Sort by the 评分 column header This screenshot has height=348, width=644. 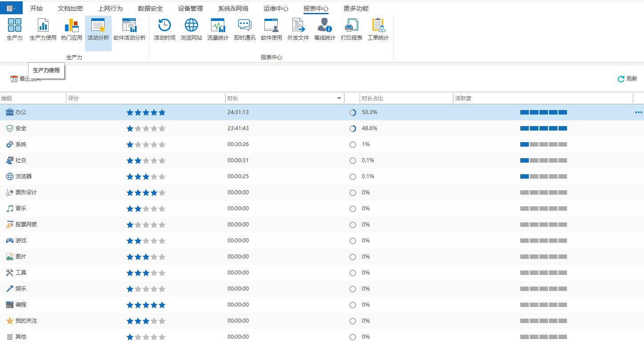point(146,98)
